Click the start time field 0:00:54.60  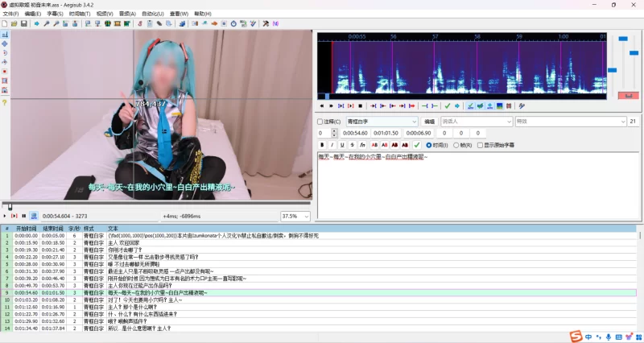point(355,133)
